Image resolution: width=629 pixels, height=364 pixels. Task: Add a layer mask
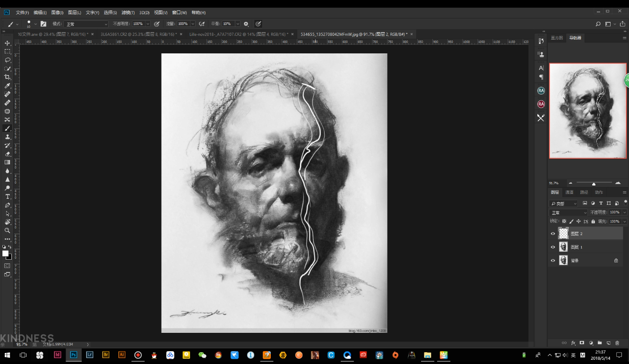click(x=582, y=343)
